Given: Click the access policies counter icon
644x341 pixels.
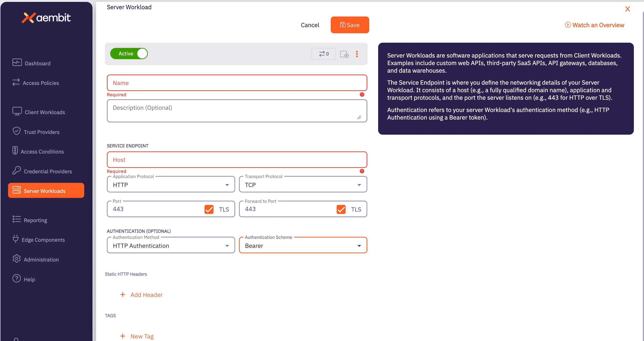Looking at the screenshot, I should click(323, 54).
